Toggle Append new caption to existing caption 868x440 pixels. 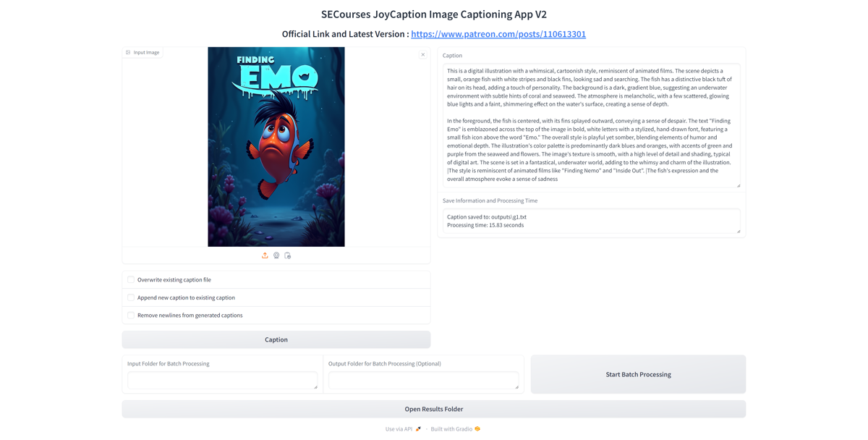131,297
